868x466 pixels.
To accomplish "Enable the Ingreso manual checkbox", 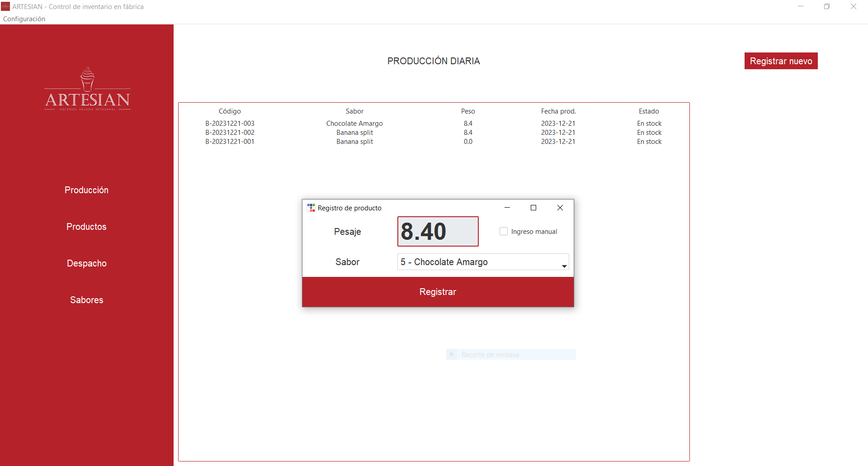I will tap(504, 231).
